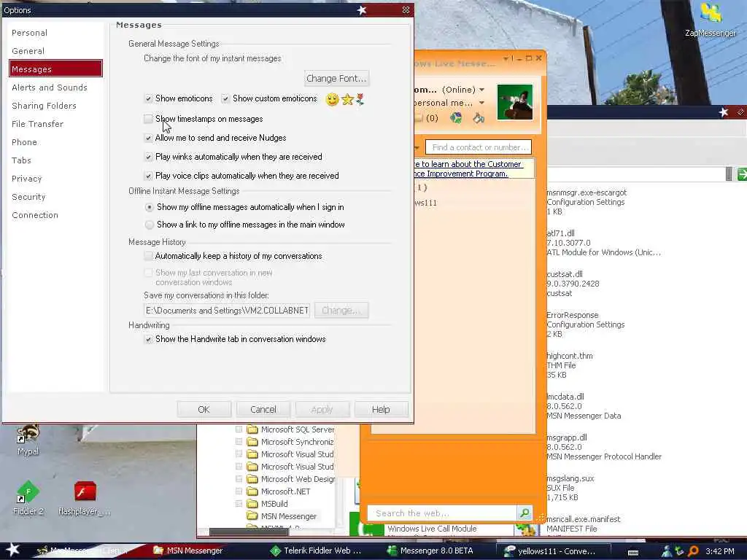Open File Transfer category
This screenshot has width=747, height=560.
37,124
